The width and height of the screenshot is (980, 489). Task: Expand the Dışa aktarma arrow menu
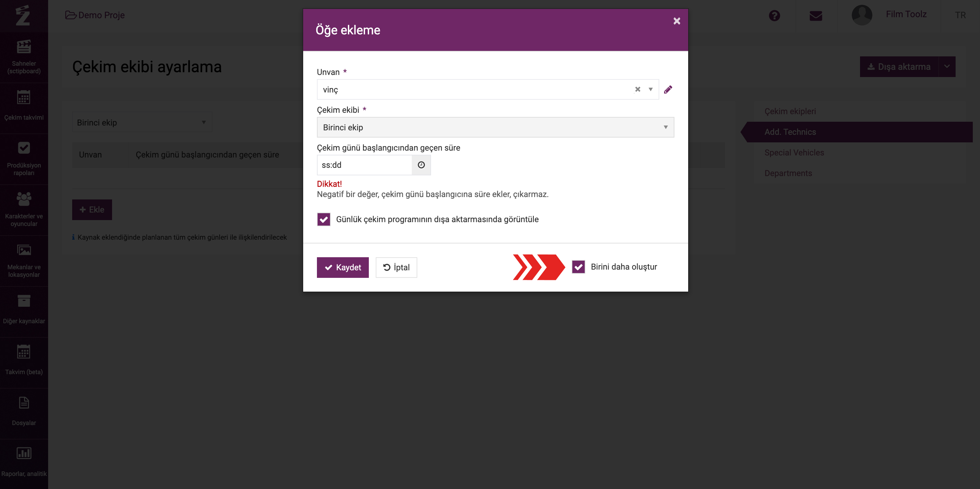[x=947, y=67]
